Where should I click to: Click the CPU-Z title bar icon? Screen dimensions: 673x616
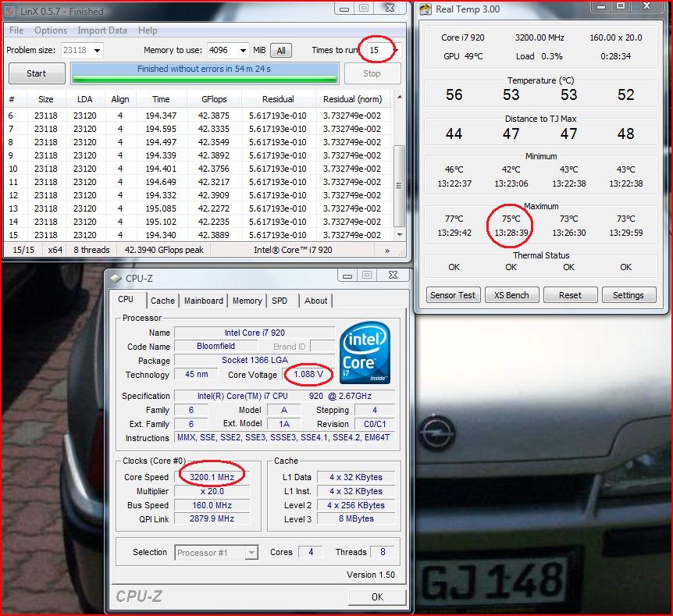116,278
